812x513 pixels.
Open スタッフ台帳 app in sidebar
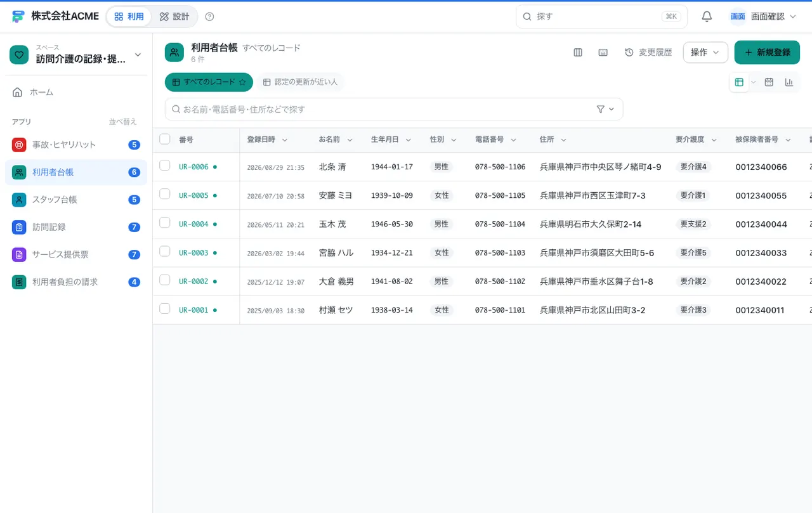click(x=76, y=200)
